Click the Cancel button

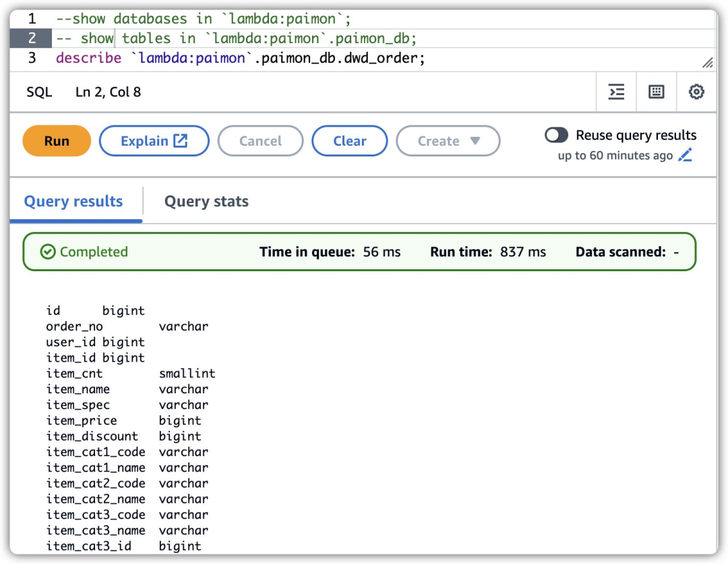click(x=260, y=141)
